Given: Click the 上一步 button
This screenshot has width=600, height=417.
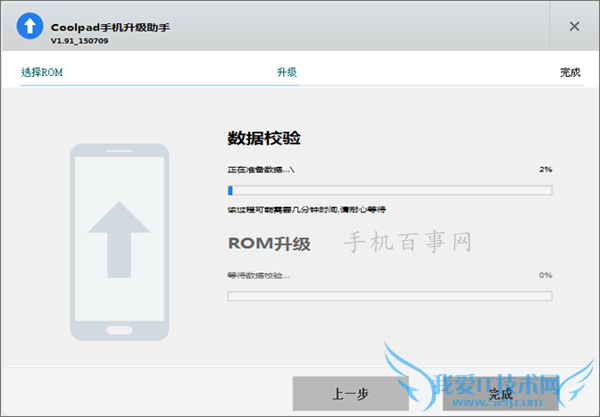Looking at the screenshot, I should [351, 393].
